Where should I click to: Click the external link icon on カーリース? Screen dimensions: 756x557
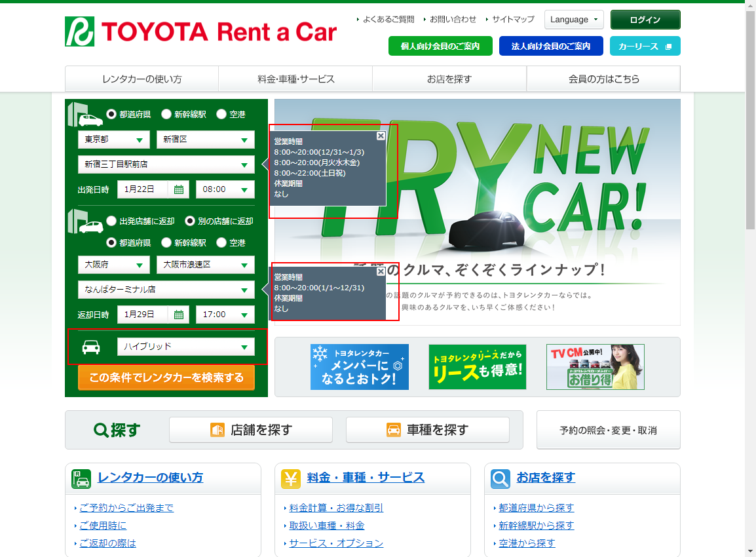coord(668,47)
